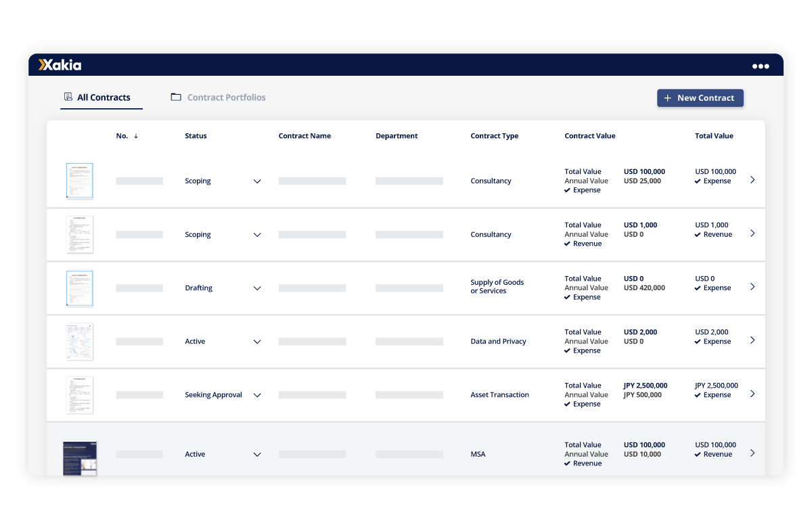Click the sort arrow on the No. column header

tap(135, 135)
